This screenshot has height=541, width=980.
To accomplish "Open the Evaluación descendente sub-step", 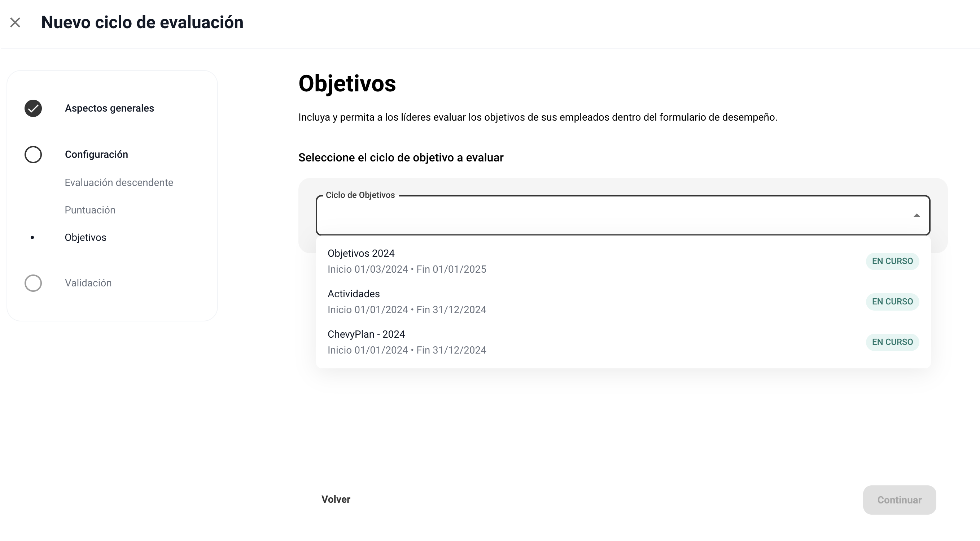I will [x=119, y=183].
